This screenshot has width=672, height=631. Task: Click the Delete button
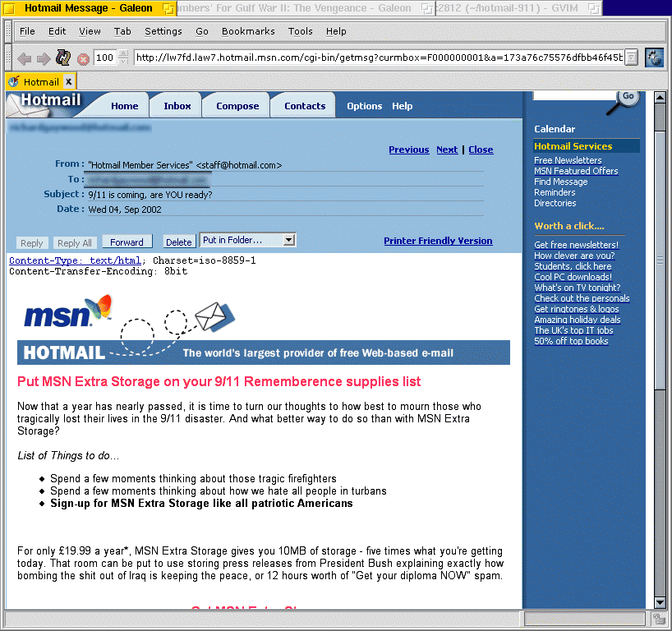[x=179, y=242]
